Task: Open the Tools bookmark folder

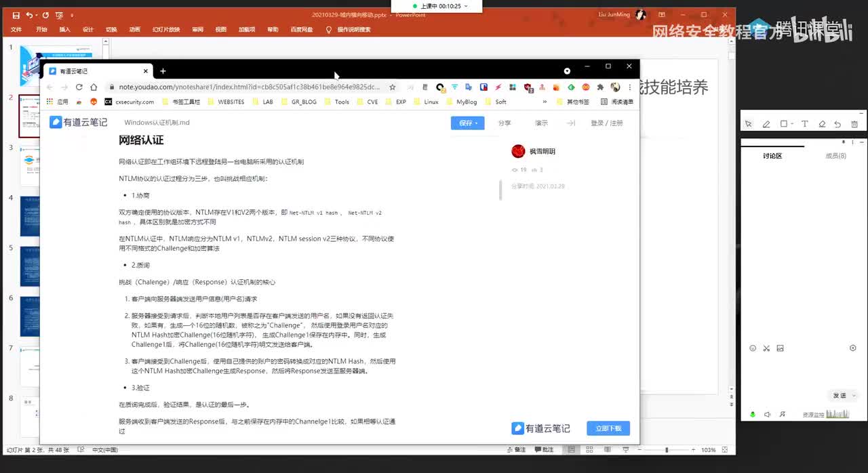Action: click(337, 102)
